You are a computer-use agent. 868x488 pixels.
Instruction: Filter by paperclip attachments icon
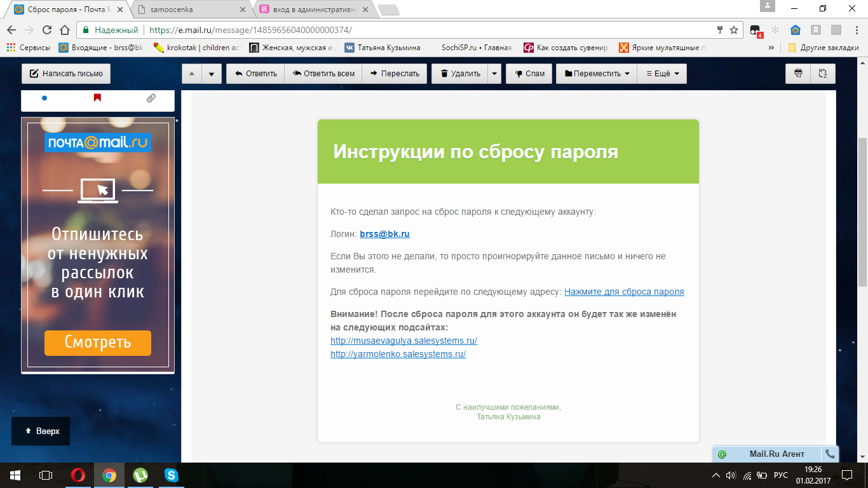(151, 98)
